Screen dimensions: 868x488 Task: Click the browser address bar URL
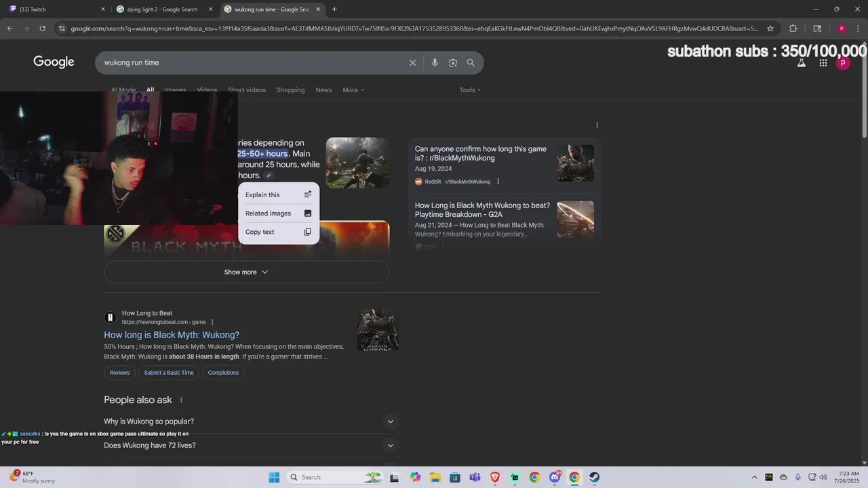coord(414,28)
